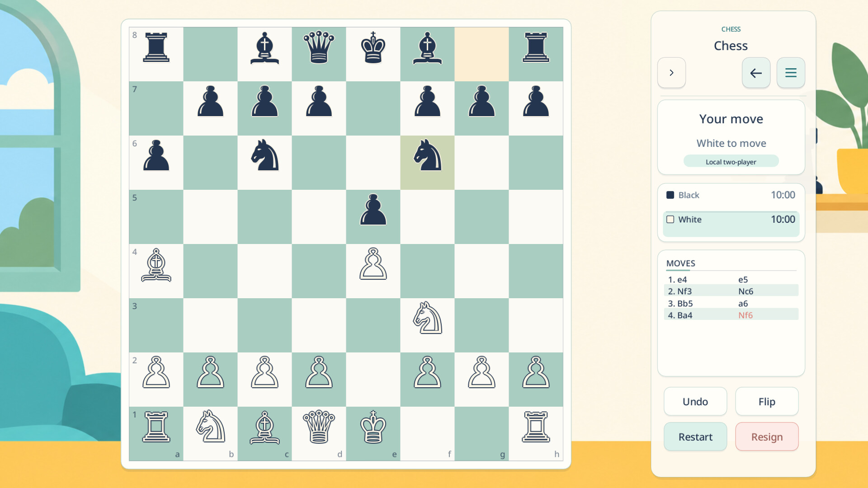The height and width of the screenshot is (488, 868).
Task: Click the white rook on h1
Action: pos(536,427)
